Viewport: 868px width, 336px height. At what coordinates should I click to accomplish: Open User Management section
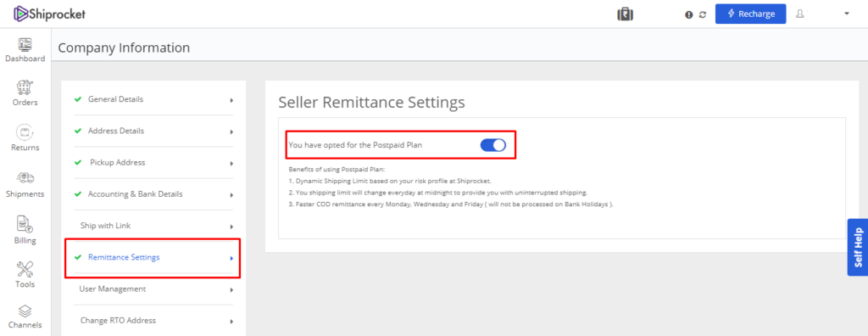point(153,289)
